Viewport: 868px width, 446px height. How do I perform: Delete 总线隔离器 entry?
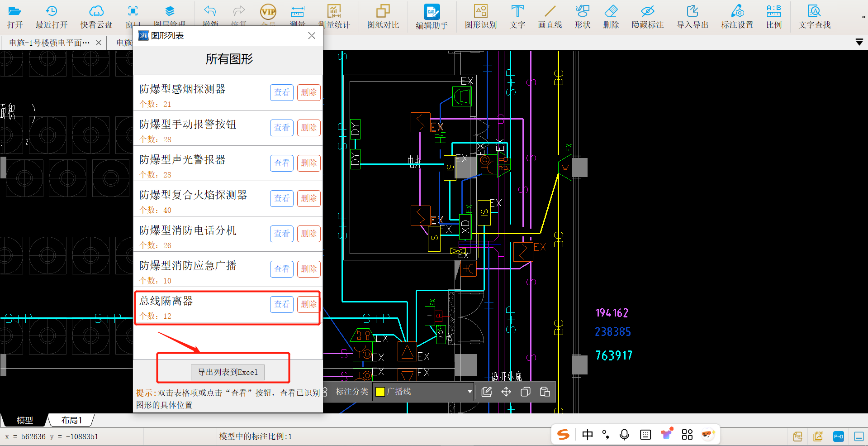tap(309, 304)
